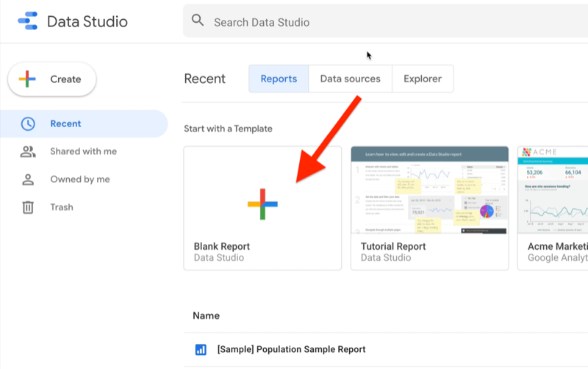Click the ACME logo in the Acme Marketing template
The width and height of the screenshot is (588, 369).
point(539,152)
